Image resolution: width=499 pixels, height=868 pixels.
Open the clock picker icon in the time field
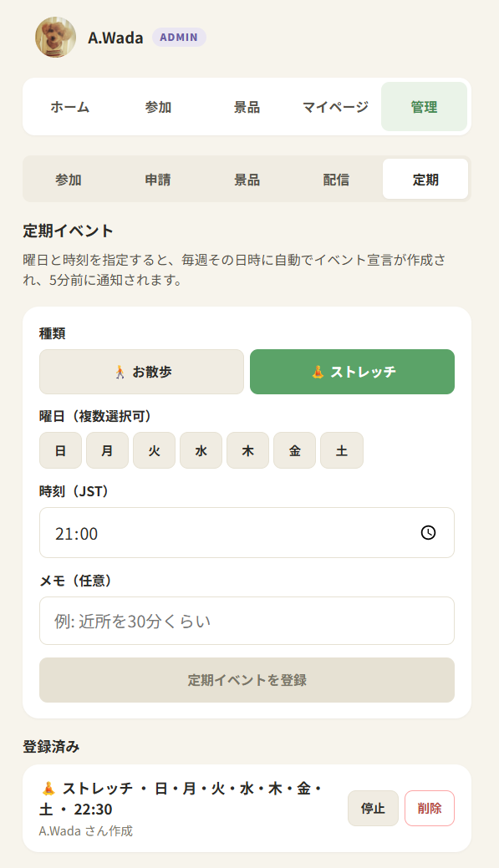tap(429, 533)
